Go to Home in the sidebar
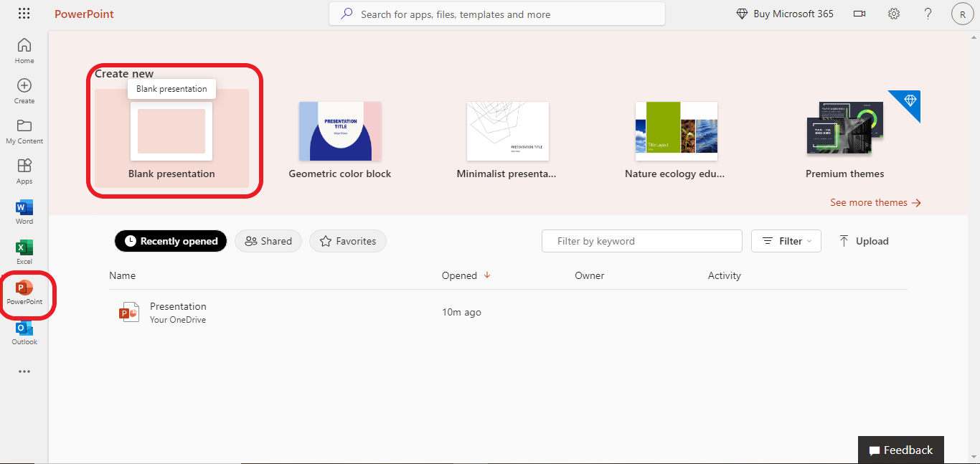980x464 pixels. coord(24,50)
